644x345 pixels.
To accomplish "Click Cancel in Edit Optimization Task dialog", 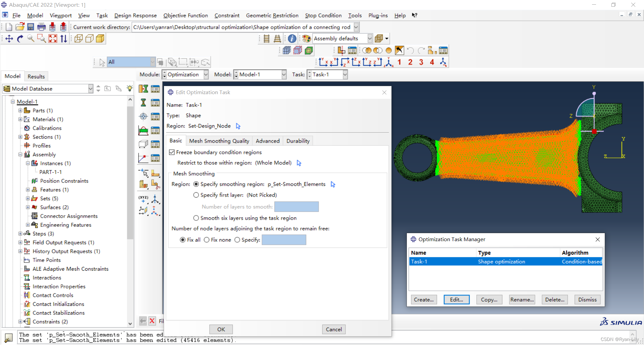I will point(334,329).
